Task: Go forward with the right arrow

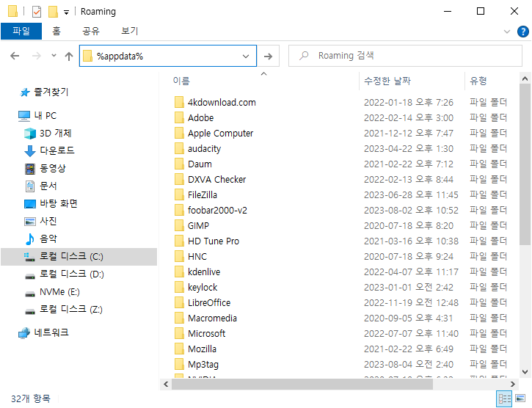Action: 36,56
